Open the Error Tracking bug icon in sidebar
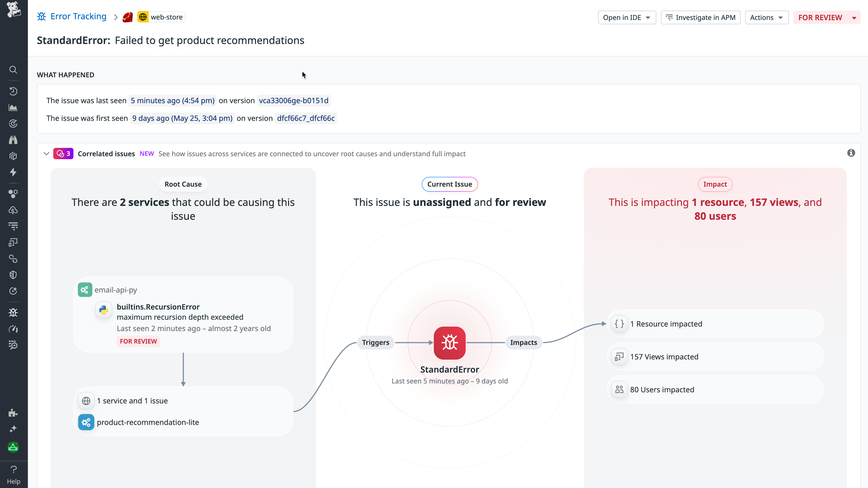 coord(13,312)
